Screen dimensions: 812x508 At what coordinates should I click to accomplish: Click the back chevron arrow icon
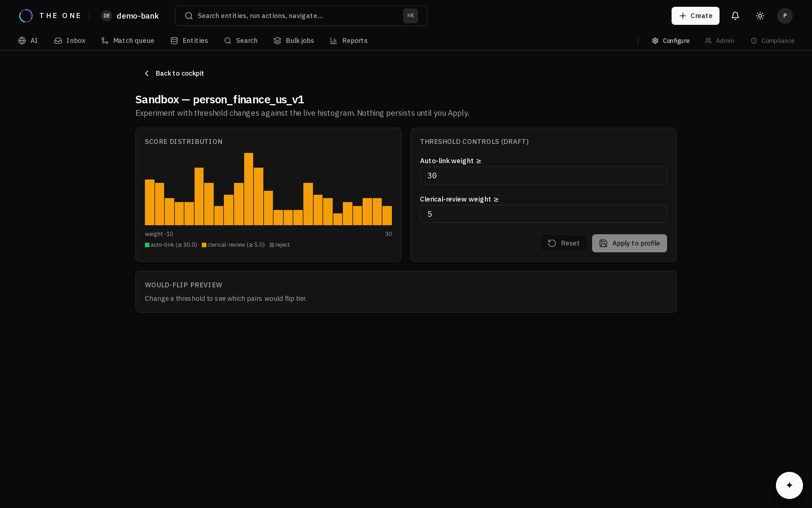147,73
